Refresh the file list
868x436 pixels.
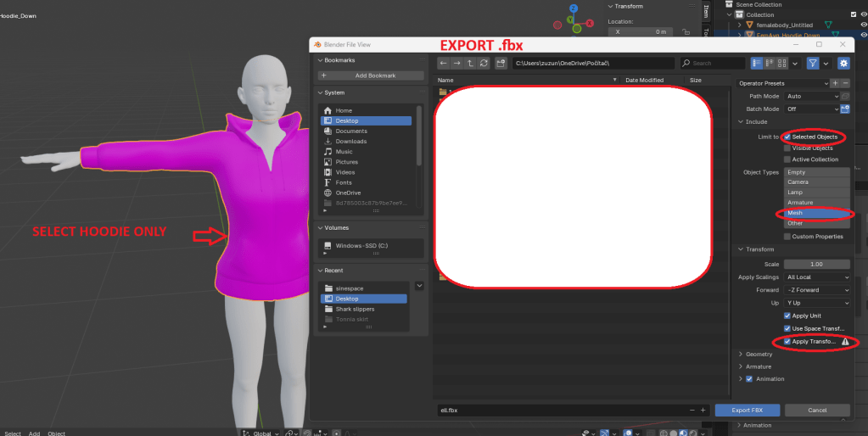484,63
